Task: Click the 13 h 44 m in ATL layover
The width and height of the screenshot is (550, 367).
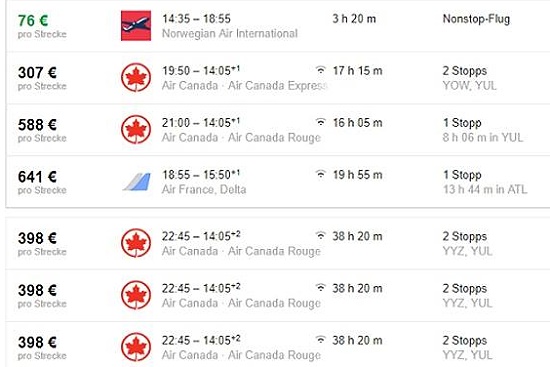Action: coord(485,189)
